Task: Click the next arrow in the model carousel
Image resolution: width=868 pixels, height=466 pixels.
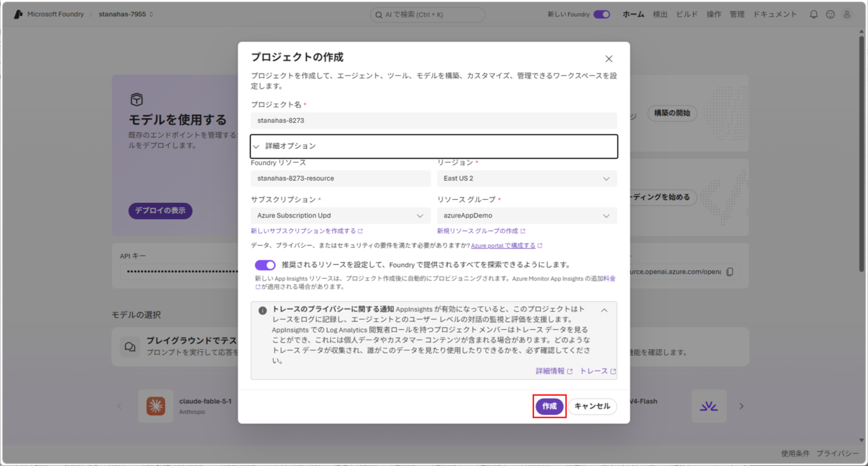Action: point(741,406)
